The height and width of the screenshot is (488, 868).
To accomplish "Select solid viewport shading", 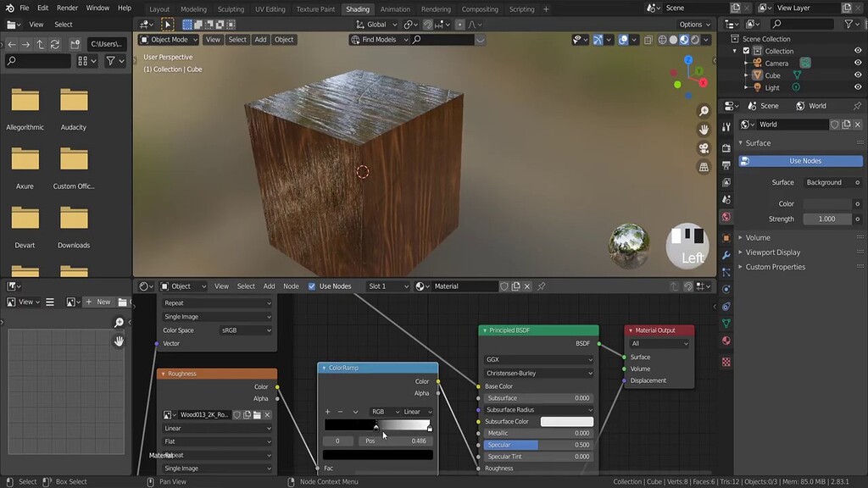I will [x=673, y=40].
